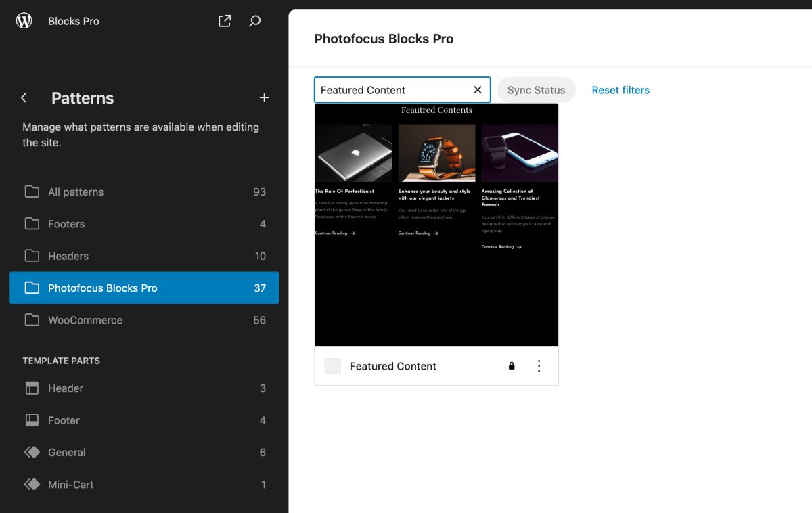
Task: Open the Featured Content pattern options menu
Action: (539, 365)
